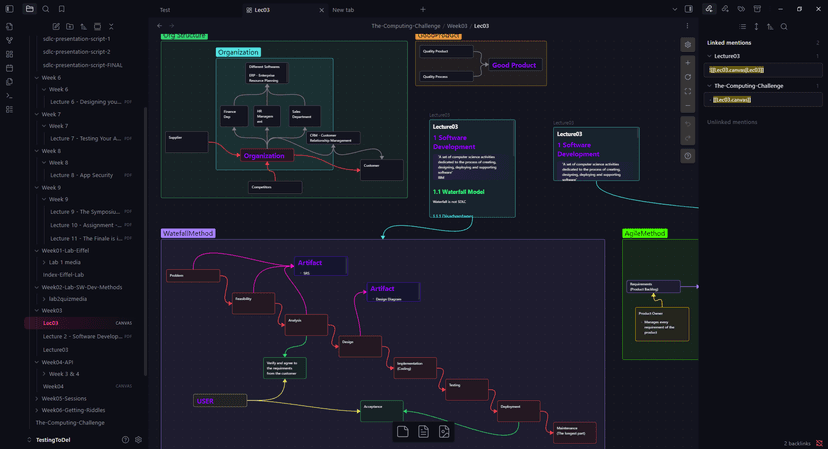Open the Week04 canvas file
The image size is (828, 449).
(x=53, y=387)
